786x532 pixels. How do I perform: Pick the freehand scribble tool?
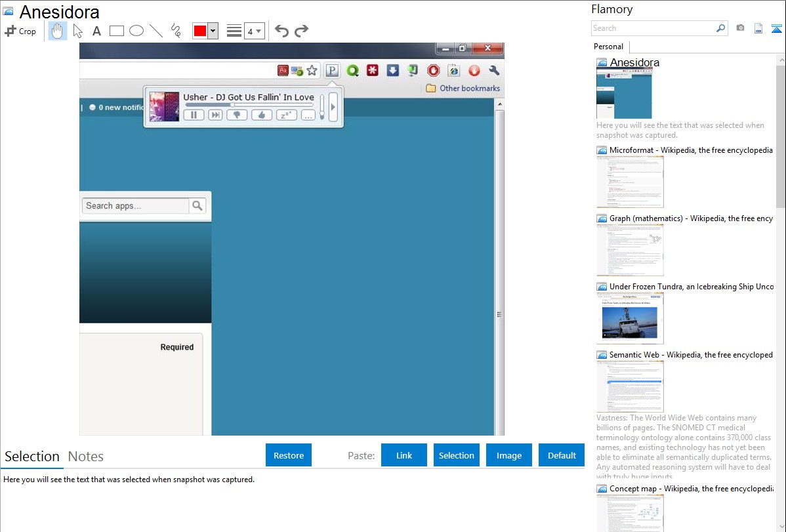(176, 31)
